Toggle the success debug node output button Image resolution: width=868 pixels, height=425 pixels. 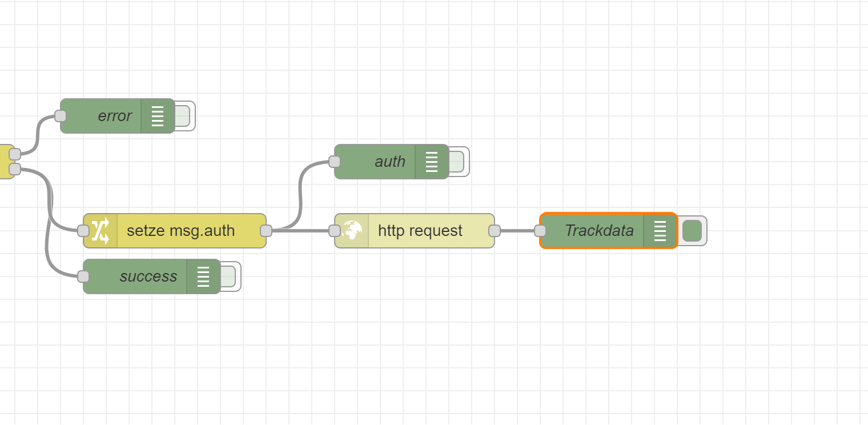pyautogui.click(x=228, y=276)
